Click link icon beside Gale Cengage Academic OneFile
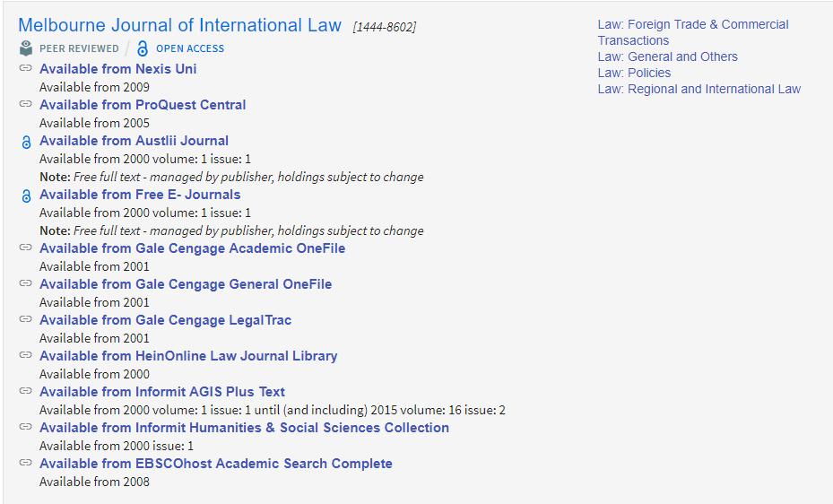The width and height of the screenshot is (833, 504). pos(25,248)
